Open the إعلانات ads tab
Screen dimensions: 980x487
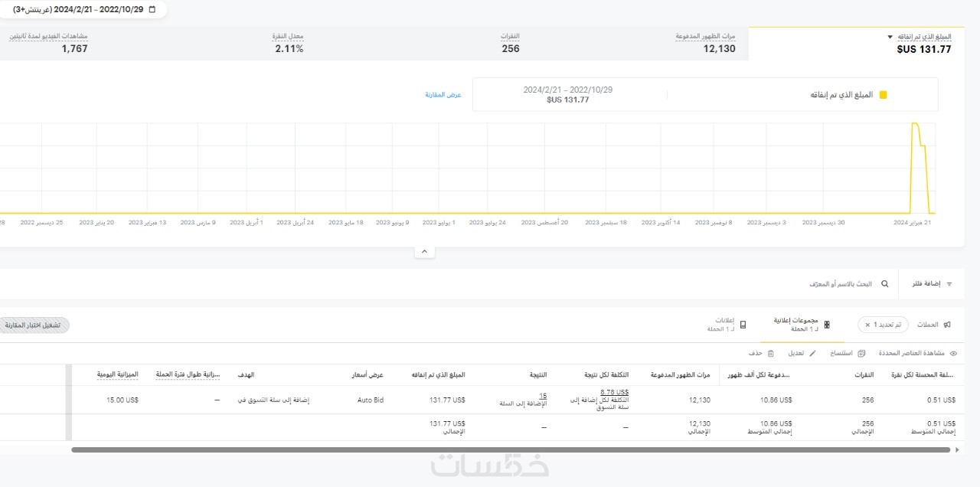(x=727, y=325)
